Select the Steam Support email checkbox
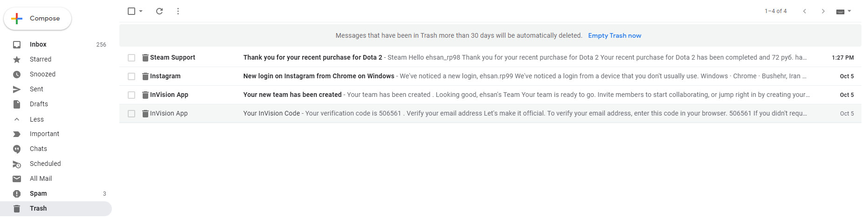 point(131,58)
